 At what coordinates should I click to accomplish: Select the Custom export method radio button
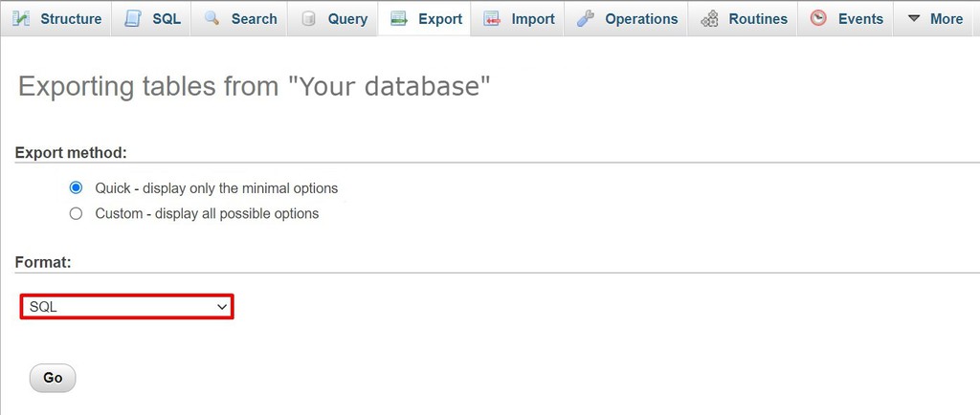pyautogui.click(x=77, y=213)
